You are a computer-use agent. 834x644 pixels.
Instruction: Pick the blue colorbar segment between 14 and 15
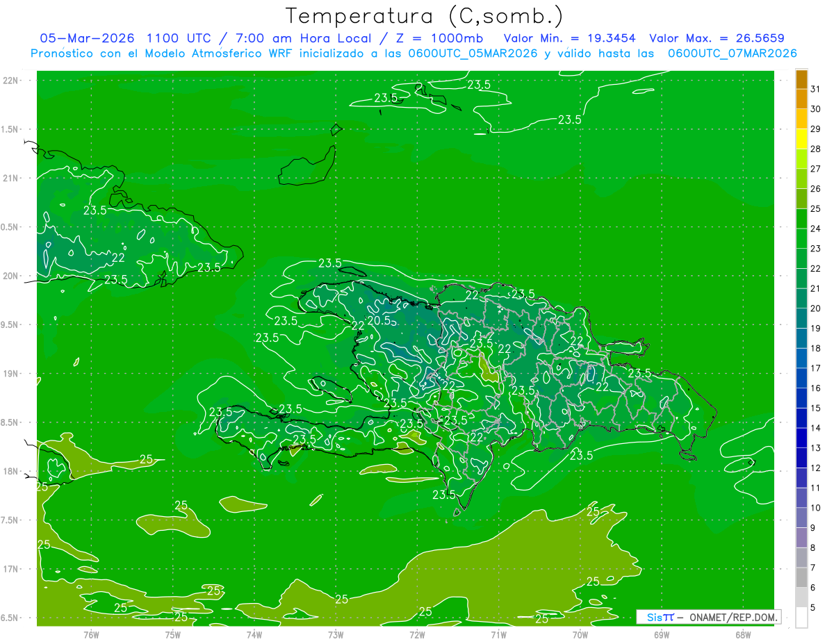(x=801, y=418)
